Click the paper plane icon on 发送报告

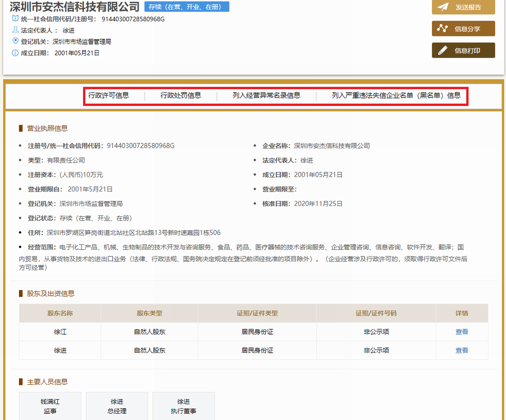coord(443,7)
